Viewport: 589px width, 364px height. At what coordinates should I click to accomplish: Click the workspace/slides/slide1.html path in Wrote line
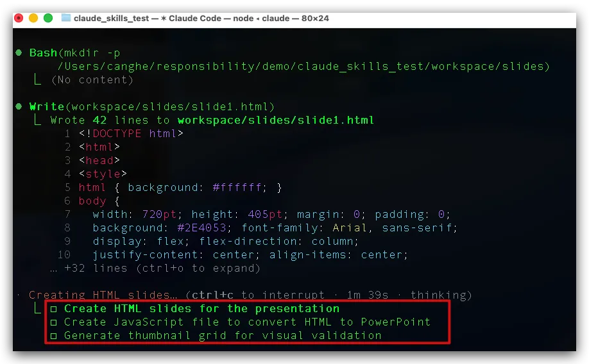[x=276, y=120]
